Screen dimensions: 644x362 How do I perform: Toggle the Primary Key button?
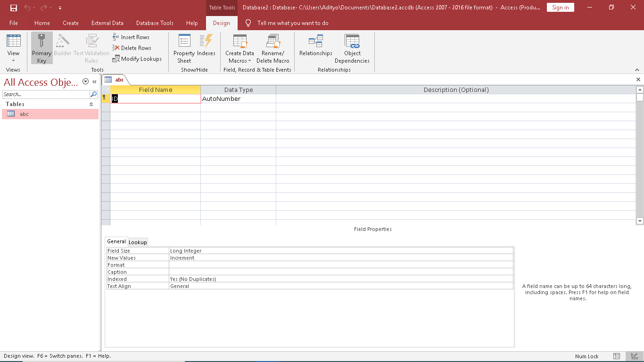(x=41, y=48)
